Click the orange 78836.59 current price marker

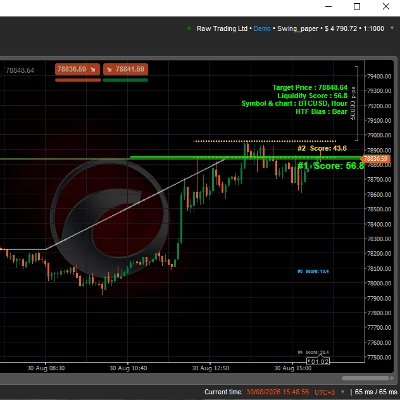[x=376, y=159]
